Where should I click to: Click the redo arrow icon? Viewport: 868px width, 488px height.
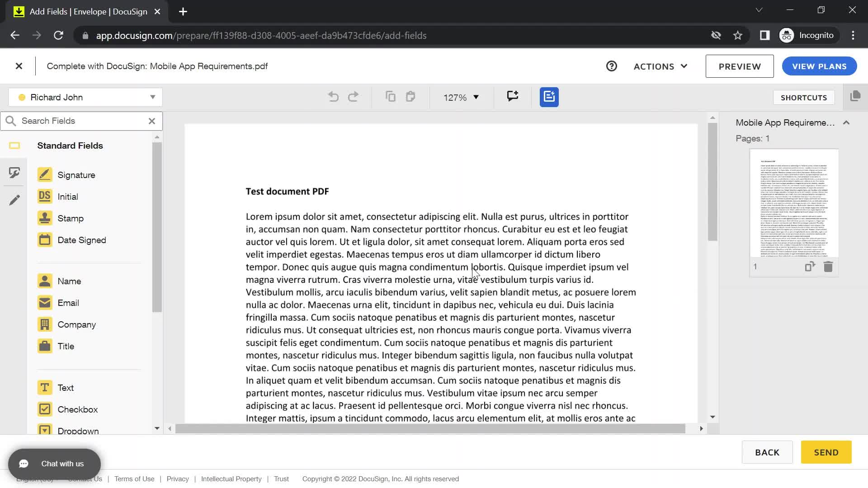pos(354,97)
